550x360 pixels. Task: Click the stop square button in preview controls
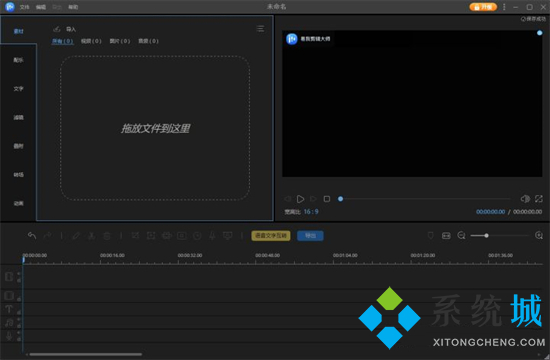(327, 199)
